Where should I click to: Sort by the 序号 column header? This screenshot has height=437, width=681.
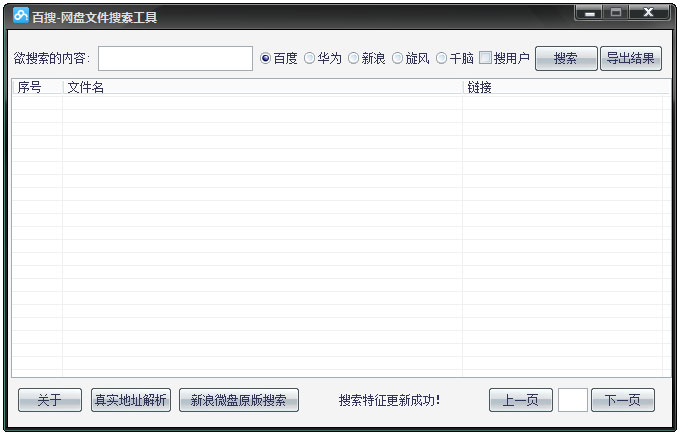click(x=37, y=87)
